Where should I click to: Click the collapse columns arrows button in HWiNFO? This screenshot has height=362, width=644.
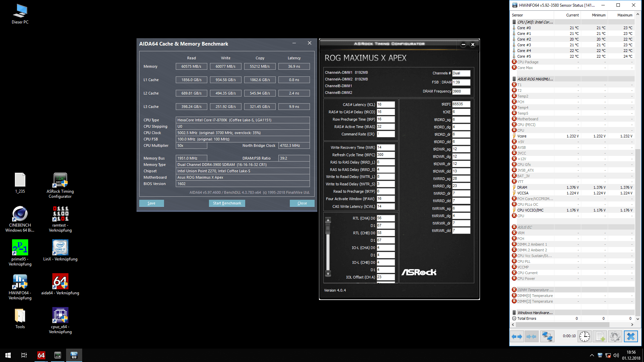point(531,336)
